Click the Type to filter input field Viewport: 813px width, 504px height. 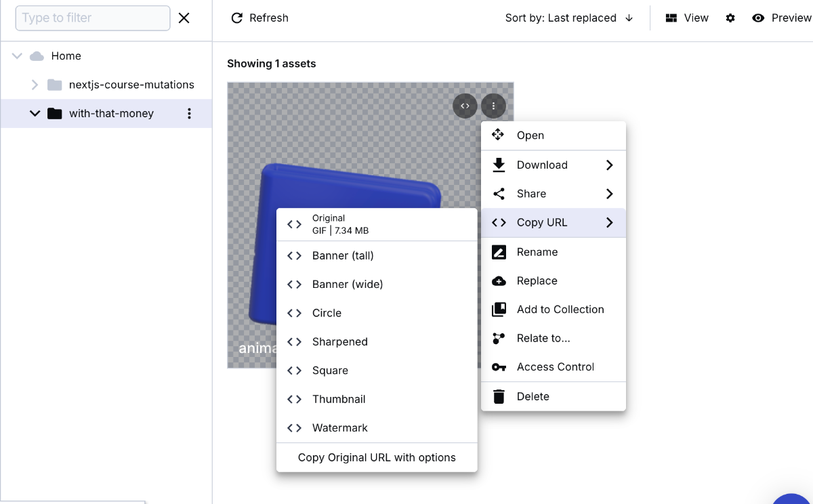pos(93,18)
